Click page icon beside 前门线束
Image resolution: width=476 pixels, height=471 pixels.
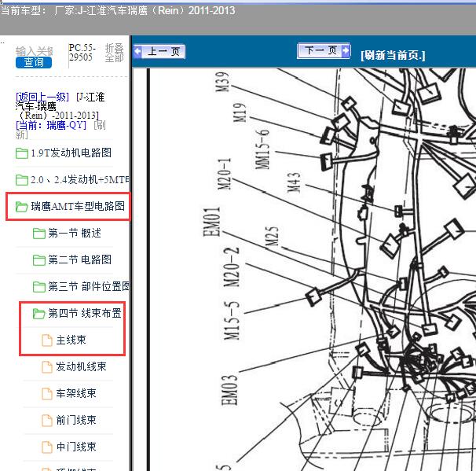click(47, 421)
